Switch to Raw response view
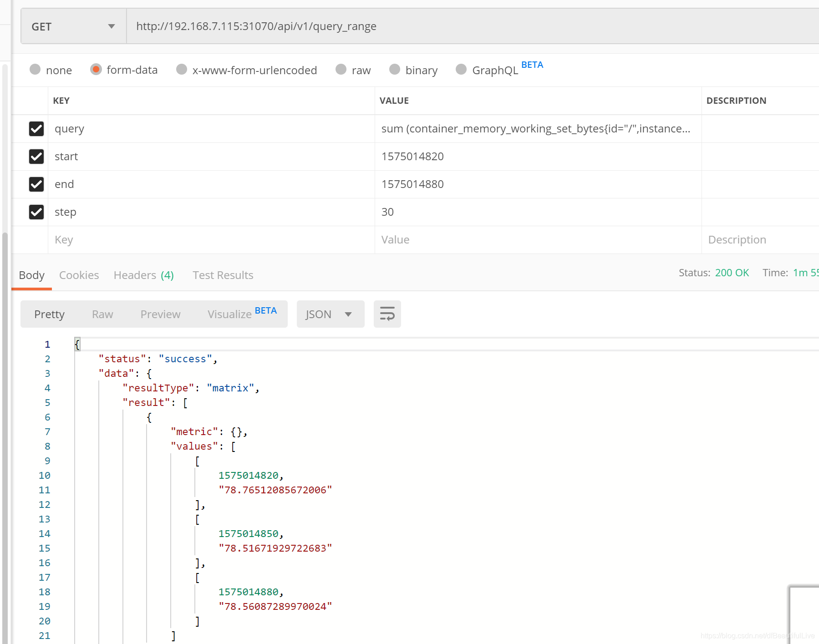The image size is (819, 644). coord(102,314)
